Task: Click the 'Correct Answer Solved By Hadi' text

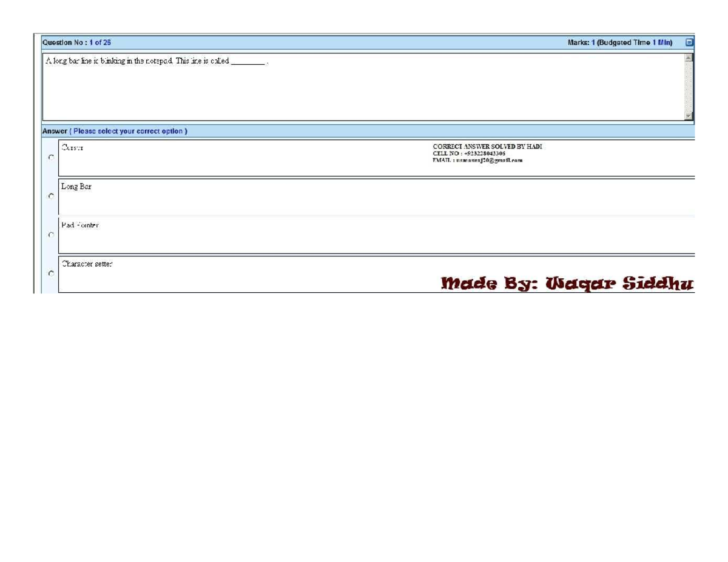Action: coord(487,147)
